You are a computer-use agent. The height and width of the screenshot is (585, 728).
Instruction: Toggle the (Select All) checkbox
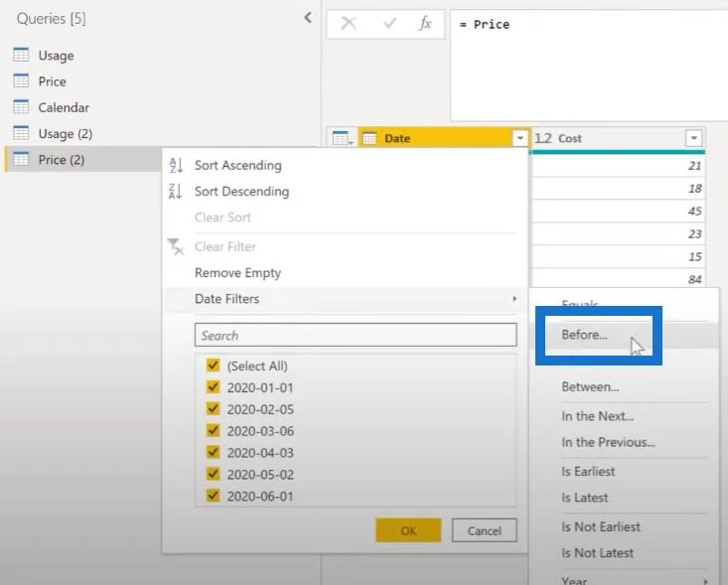tap(214, 365)
